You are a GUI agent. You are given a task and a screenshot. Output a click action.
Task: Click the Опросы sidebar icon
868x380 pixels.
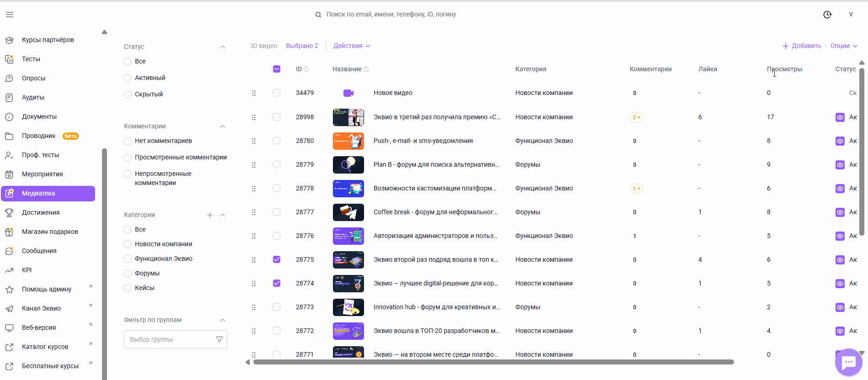click(x=9, y=79)
